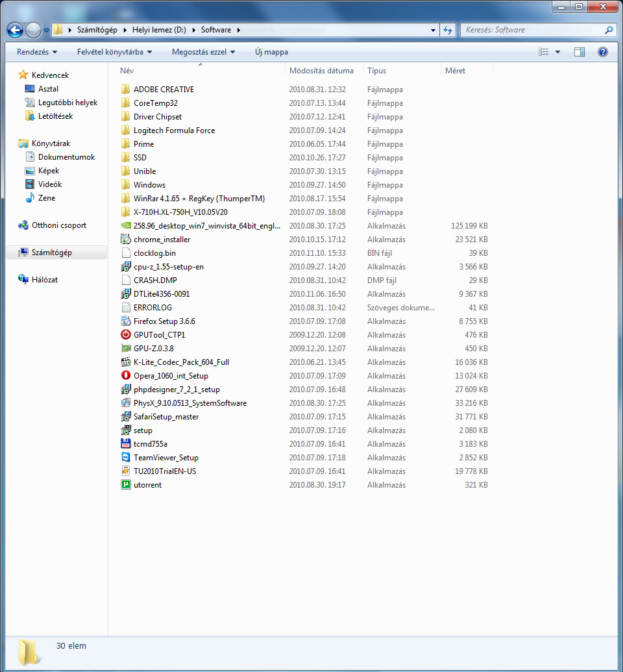The image size is (623, 672).
Task: Click Számítógép in the address bar path
Action: (97, 30)
